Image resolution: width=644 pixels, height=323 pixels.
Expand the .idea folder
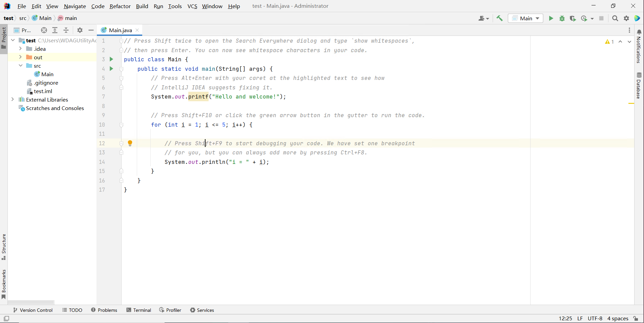(20, 49)
